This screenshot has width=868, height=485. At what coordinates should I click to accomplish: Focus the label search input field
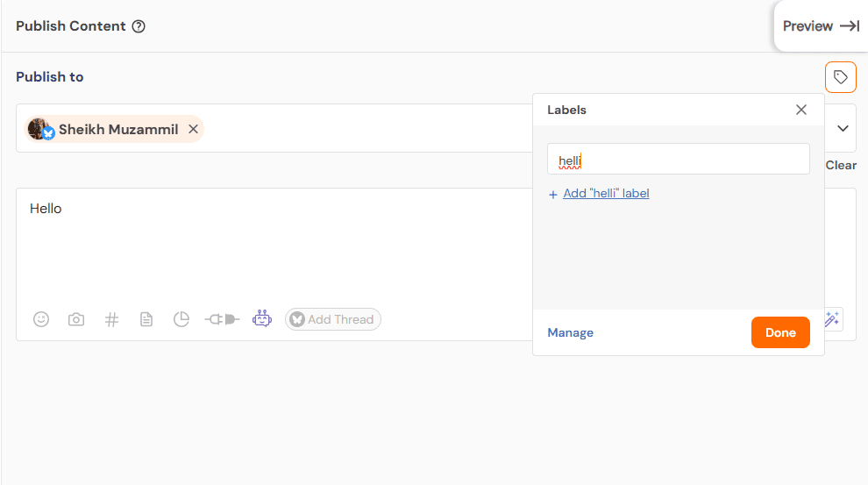679,160
